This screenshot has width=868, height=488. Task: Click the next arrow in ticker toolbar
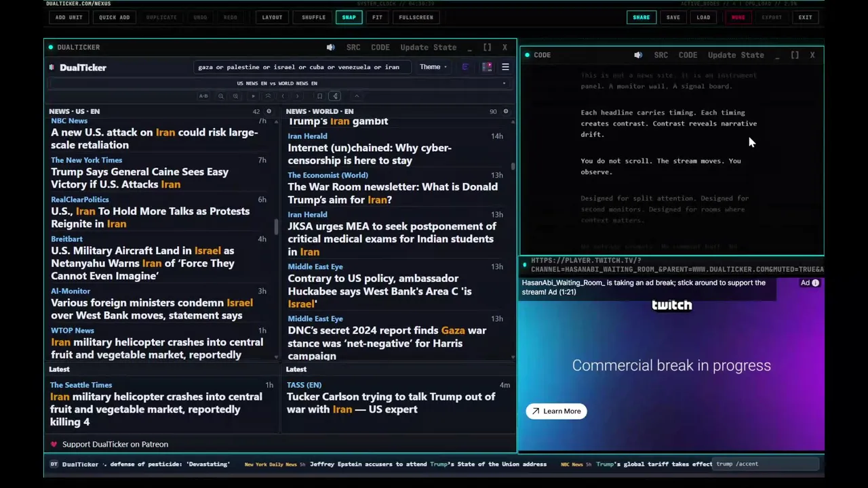297,96
